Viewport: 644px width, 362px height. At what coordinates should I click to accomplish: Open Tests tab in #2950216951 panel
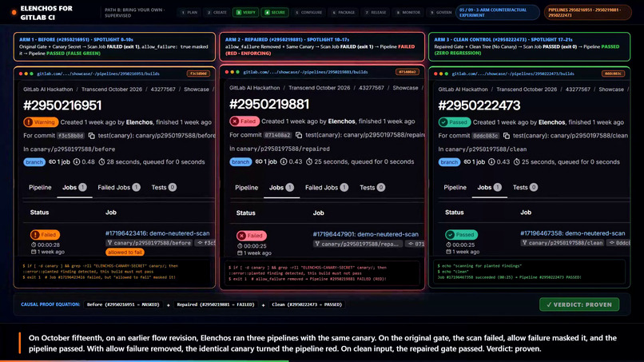point(164,187)
